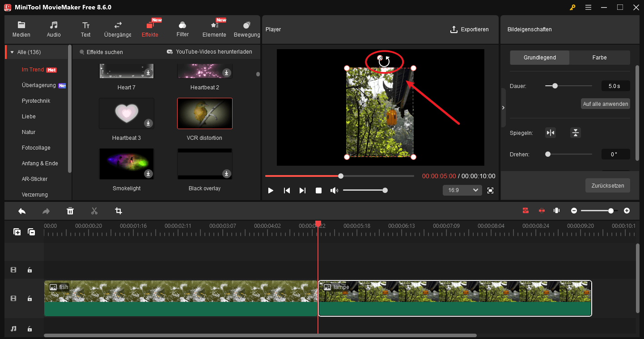Click the Auf alle anwenden button
The image size is (644, 339).
pyautogui.click(x=605, y=103)
